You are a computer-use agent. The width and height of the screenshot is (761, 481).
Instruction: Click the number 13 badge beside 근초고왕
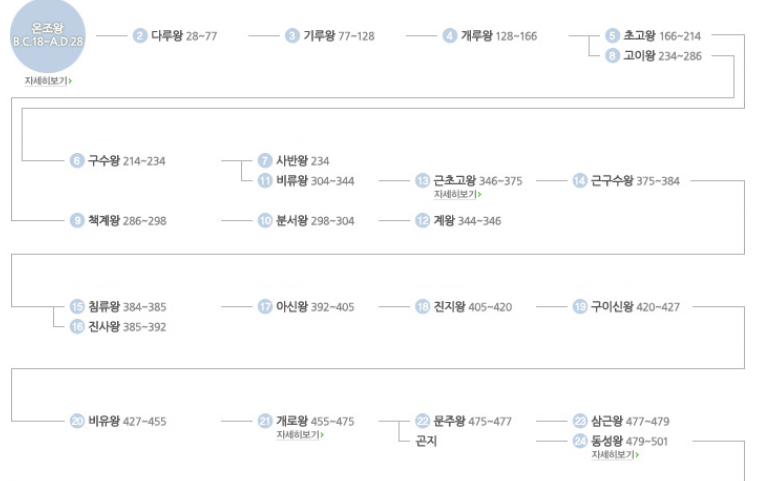coord(422,181)
